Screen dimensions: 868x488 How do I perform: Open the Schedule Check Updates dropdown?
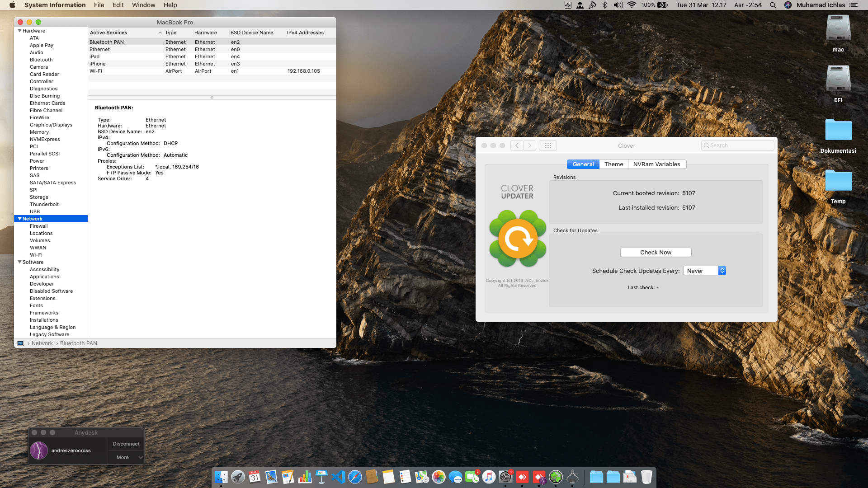pos(704,271)
